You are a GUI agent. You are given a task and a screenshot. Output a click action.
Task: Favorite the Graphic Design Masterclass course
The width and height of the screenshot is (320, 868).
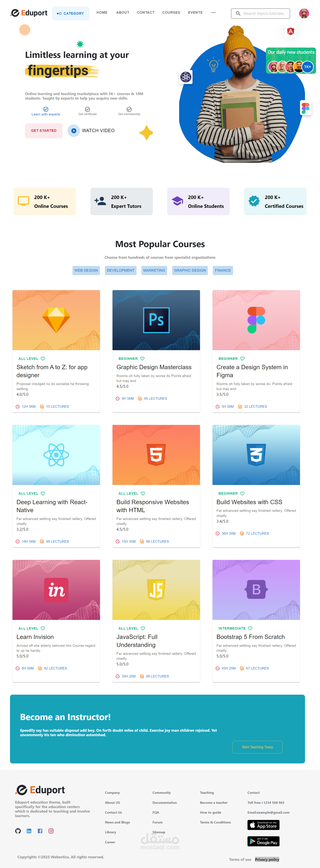pos(142,359)
